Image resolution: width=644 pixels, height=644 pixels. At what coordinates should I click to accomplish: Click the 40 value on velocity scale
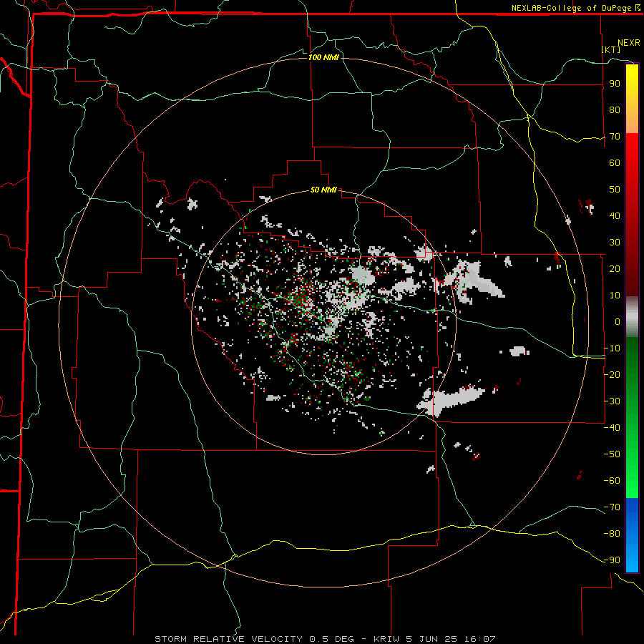pos(615,215)
